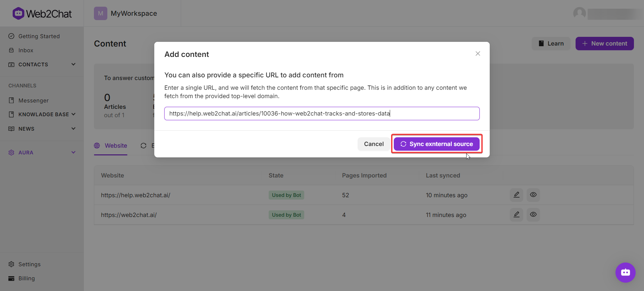Click the 11 minutes ago value
The image size is (644, 291).
pos(446,215)
